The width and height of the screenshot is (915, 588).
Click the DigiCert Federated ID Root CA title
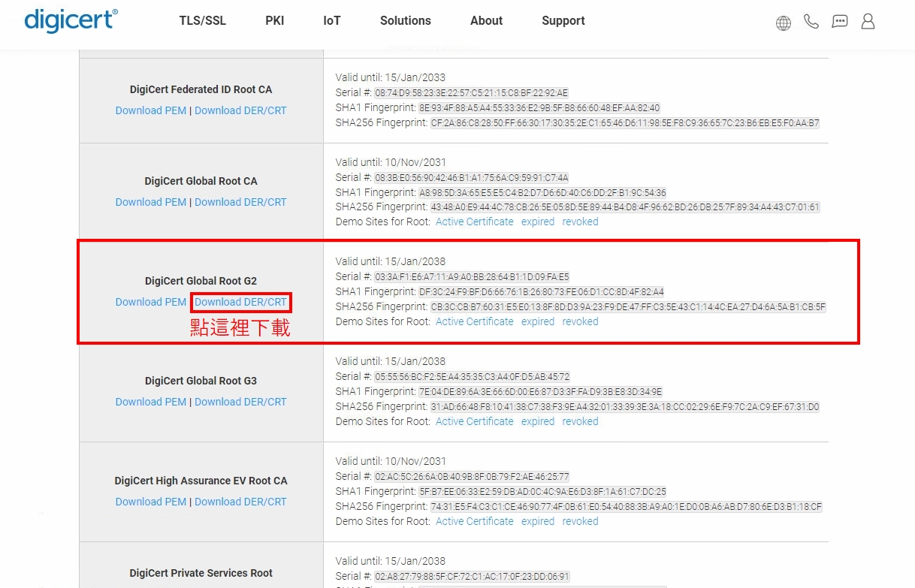[x=201, y=89]
